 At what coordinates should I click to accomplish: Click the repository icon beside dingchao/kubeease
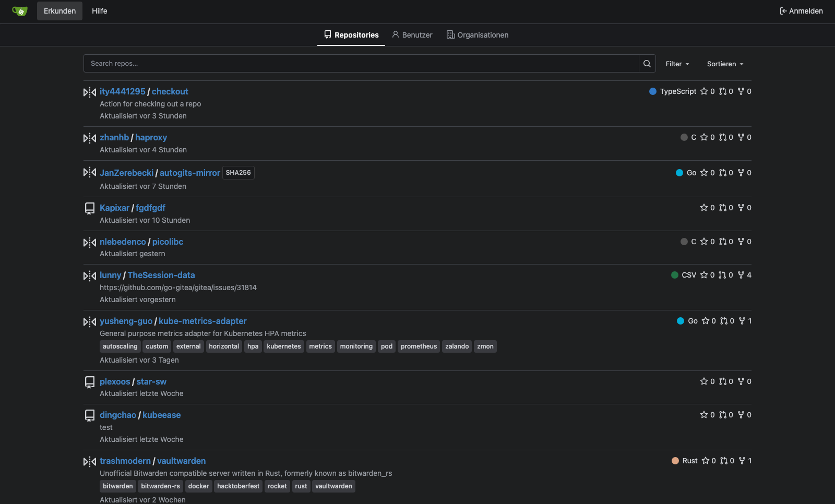90,416
